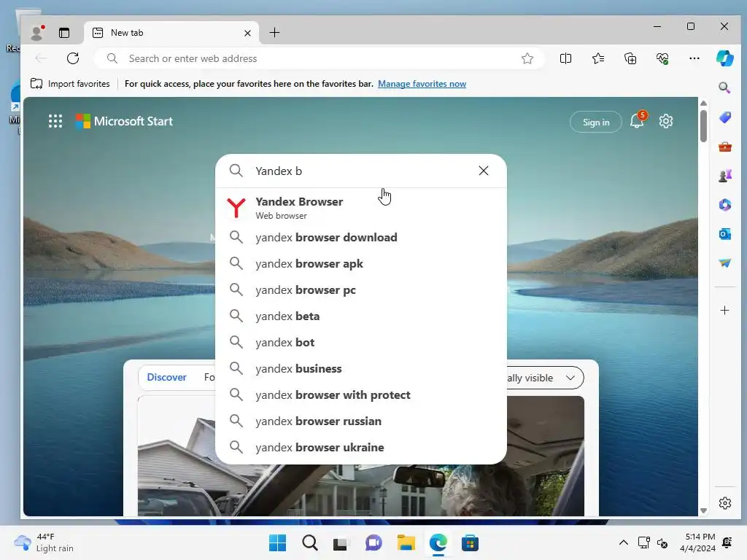This screenshot has width=747, height=560.
Task: Open sidebar Microsoft 365 icon
Action: pos(724,205)
